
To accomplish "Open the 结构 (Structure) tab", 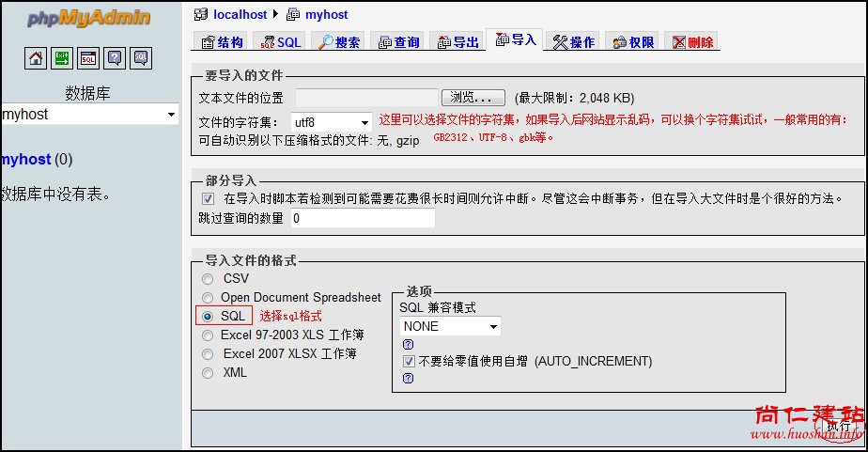I will [x=221, y=42].
